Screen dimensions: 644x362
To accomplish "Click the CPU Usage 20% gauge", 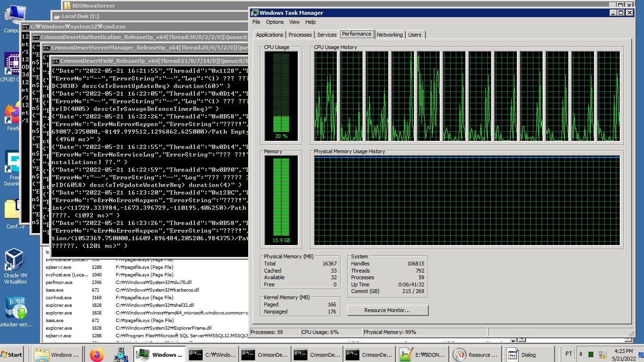I will point(281,96).
